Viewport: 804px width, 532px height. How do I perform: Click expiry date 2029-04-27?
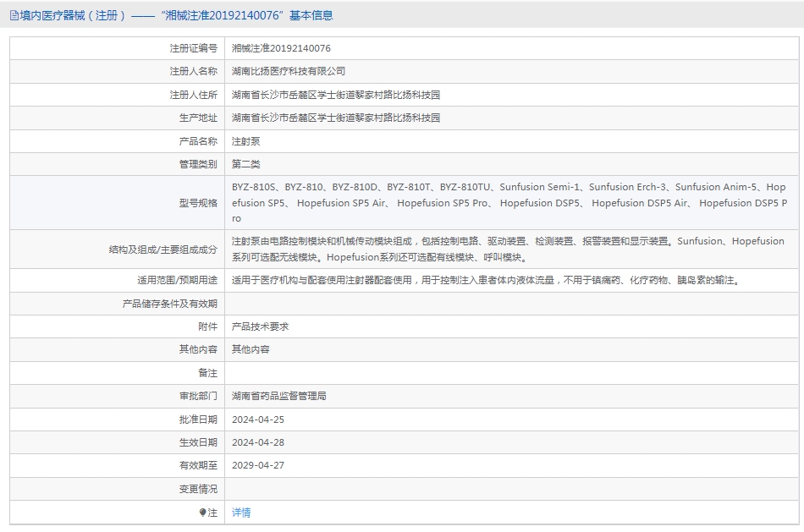point(258,465)
